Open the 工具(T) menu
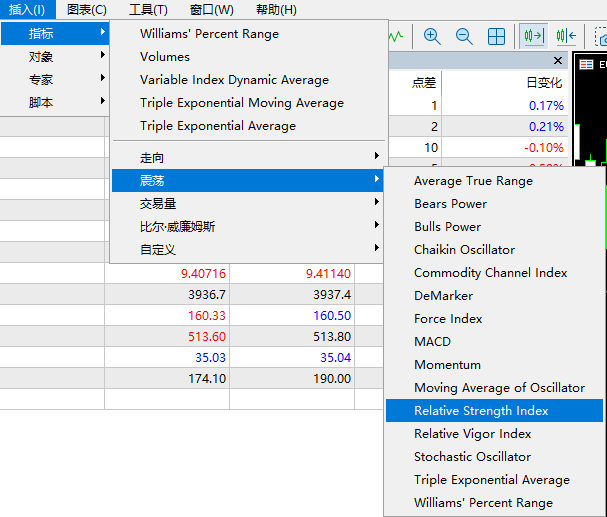 [x=148, y=10]
